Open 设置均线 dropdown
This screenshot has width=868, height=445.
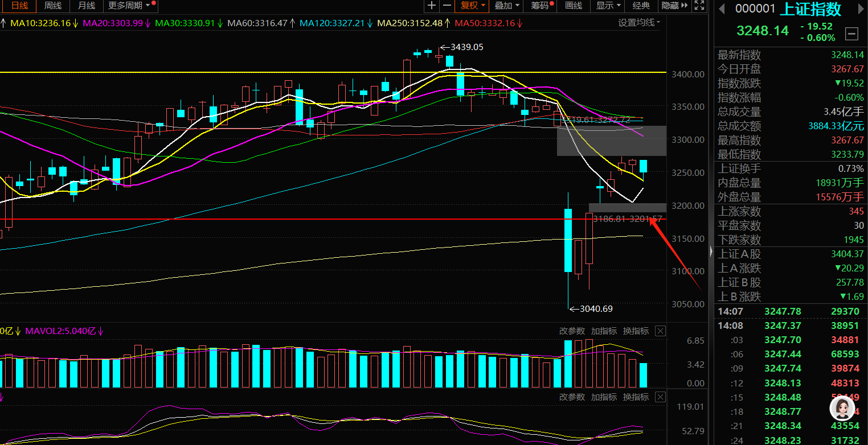pyautogui.click(x=639, y=23)
